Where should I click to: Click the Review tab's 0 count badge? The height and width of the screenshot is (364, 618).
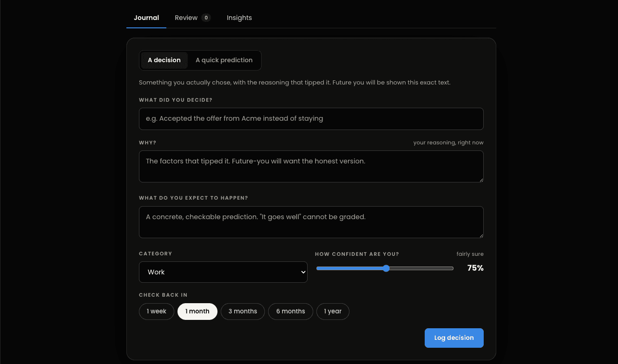pos(206,18)
